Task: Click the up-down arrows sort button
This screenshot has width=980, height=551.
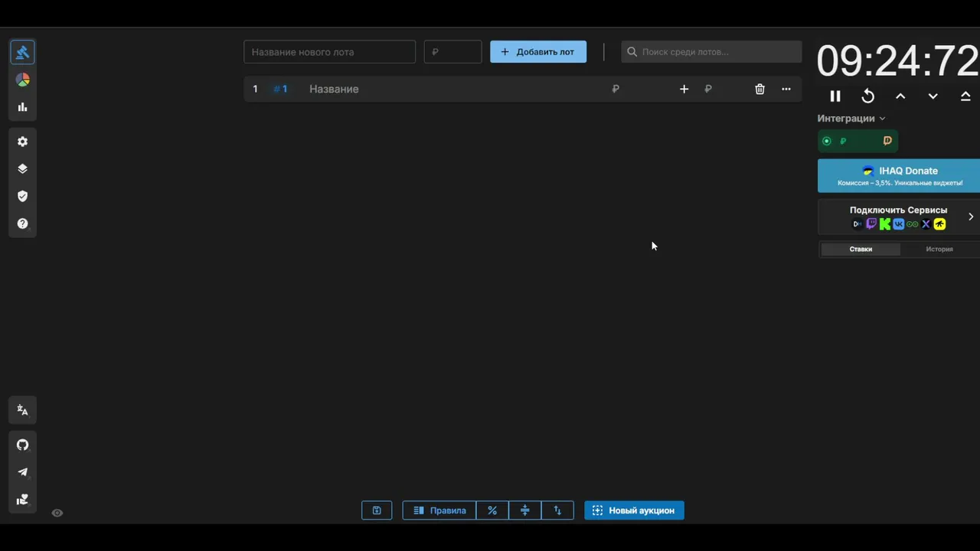Action: pyautogui.click(x=557, y=510)
